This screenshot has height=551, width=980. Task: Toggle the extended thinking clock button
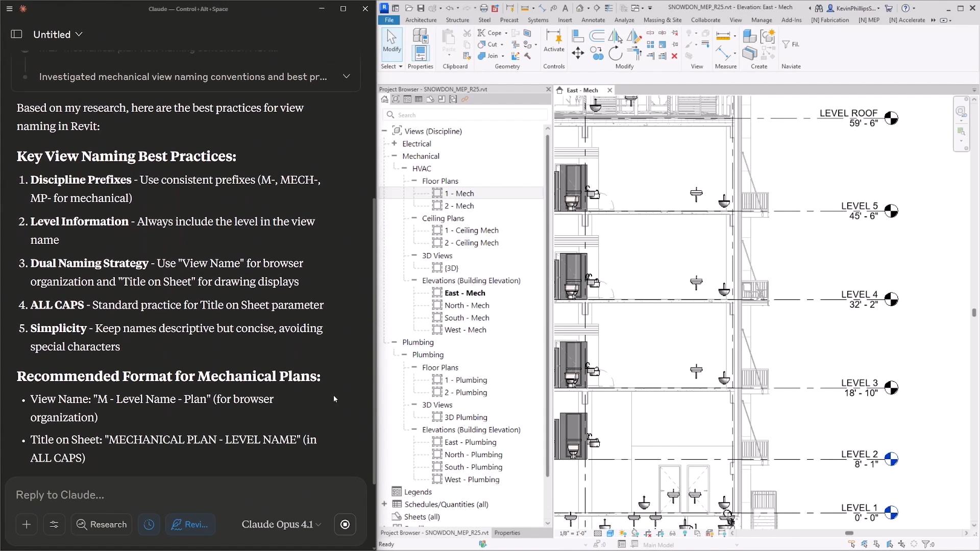149,524
